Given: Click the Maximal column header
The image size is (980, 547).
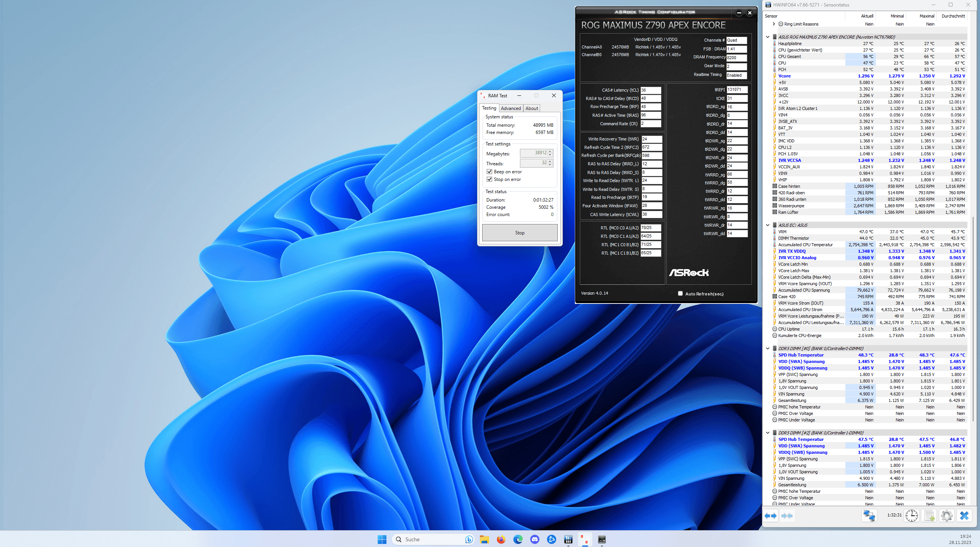Looking at the screenshot, I should (x=921, y=16).
